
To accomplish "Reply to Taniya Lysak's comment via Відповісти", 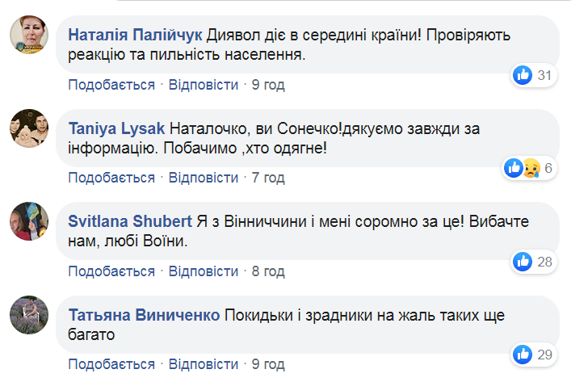I will click(204, 178).
